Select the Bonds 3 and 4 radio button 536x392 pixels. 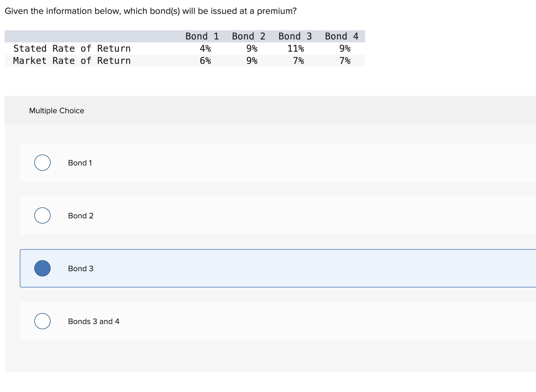point(42,321)
